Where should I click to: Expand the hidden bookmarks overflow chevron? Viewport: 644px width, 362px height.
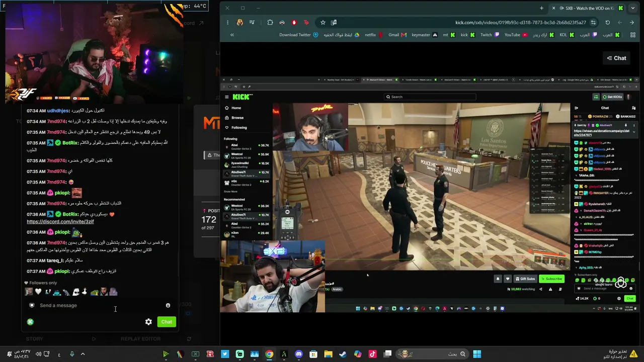[x=232, y=35]
